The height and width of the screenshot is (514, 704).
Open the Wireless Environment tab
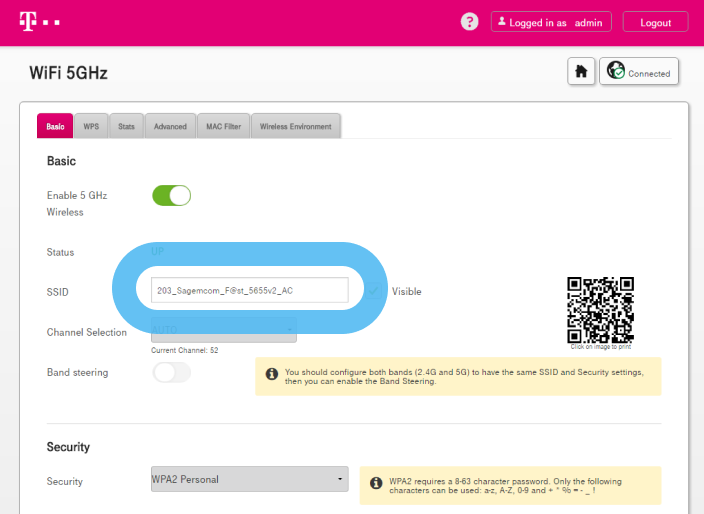pyautogui.click(x=295, y=127)
